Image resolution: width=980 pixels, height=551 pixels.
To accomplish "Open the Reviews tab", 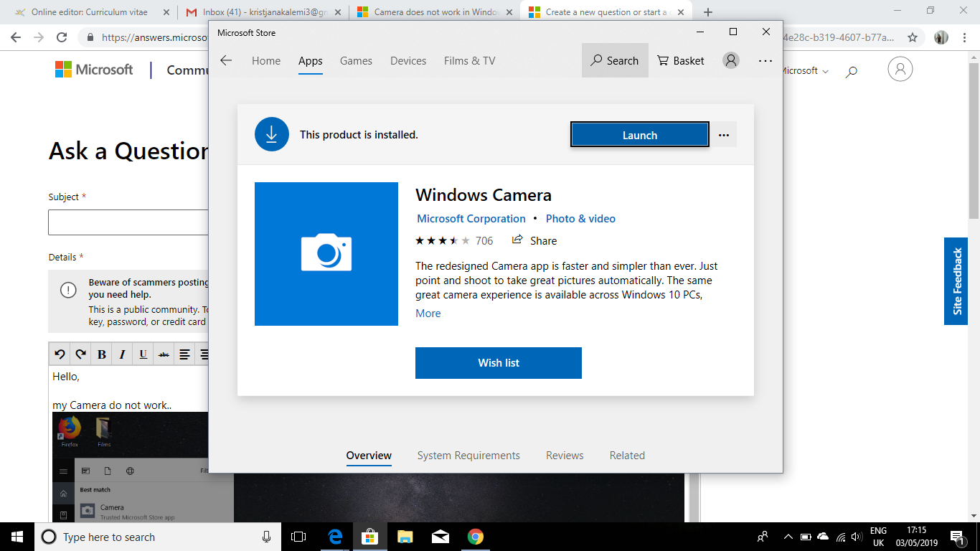I will [565, 456].
